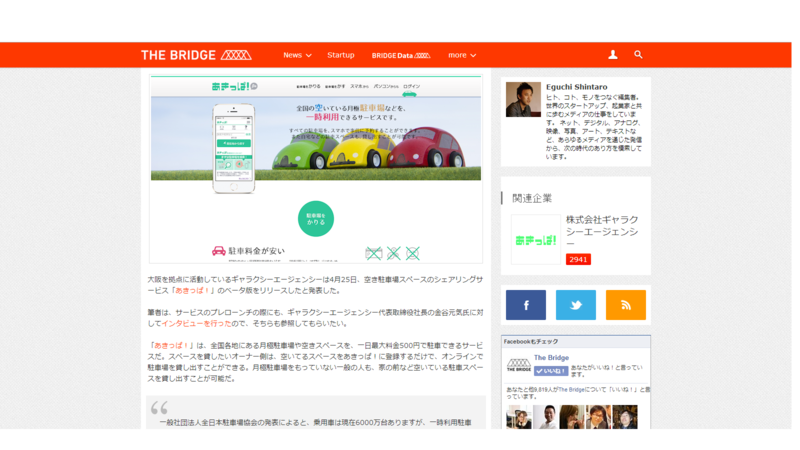800x450 pixels.
Task: Share via the Twitter bird icon
Action: tap(576, 305)
